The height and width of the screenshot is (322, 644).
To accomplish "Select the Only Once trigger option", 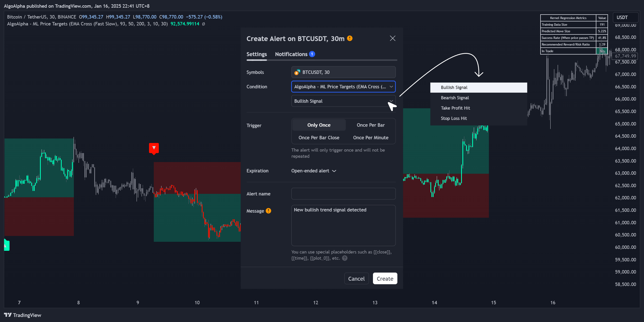I will coord(319,125).
